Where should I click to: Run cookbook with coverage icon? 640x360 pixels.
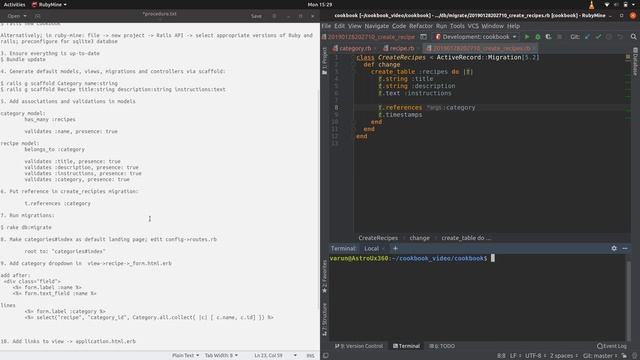[x=549, y=37]
